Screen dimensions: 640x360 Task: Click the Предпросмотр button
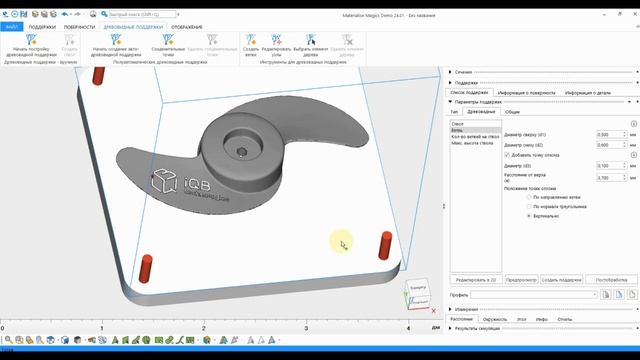click(521, 280)
